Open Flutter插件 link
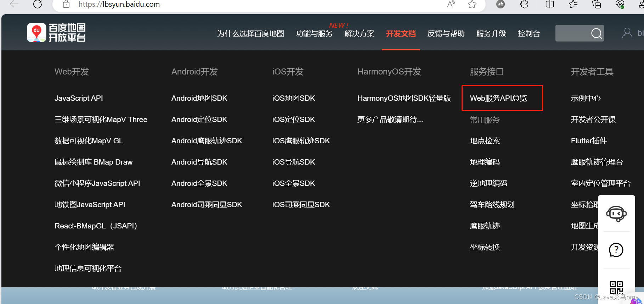 (x=589, y=141)
